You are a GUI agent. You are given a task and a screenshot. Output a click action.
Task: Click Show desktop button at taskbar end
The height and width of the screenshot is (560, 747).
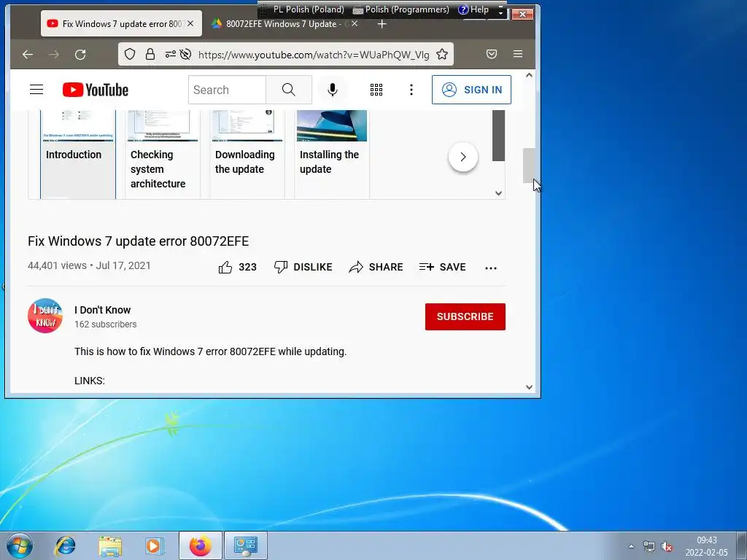click(x=742, y=545)
